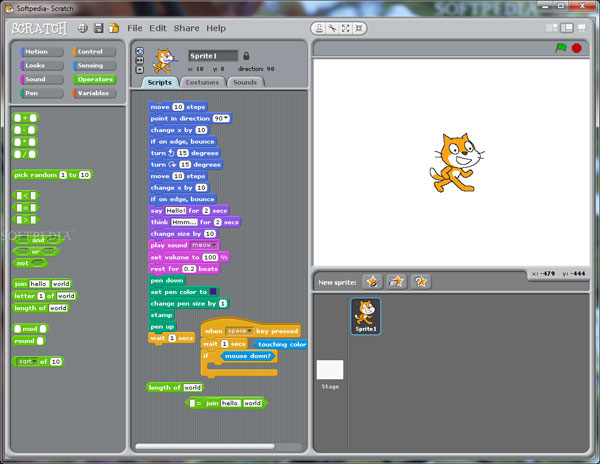Start scripts with the green flag
This screenshot has width=600, height=464.
(561, 48)
